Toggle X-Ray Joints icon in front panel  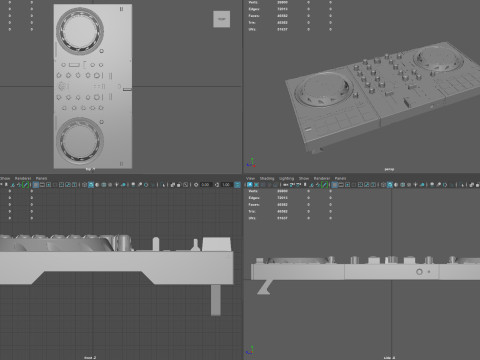click(185, 185)
